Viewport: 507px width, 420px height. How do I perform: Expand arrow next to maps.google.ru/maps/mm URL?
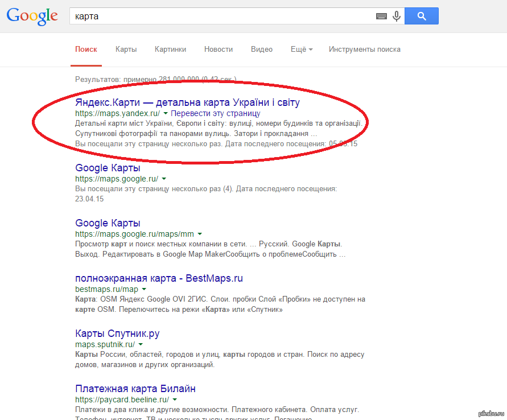click(x=200, y=234)
